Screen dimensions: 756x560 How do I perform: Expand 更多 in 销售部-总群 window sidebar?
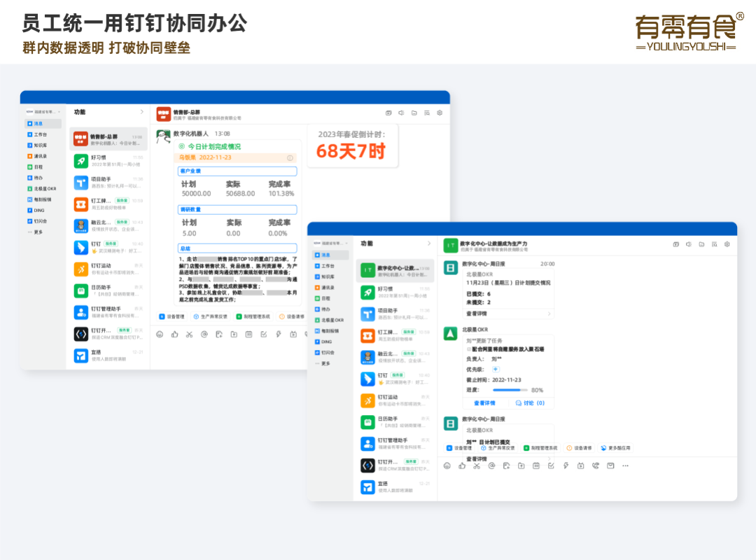click(36, 232)
